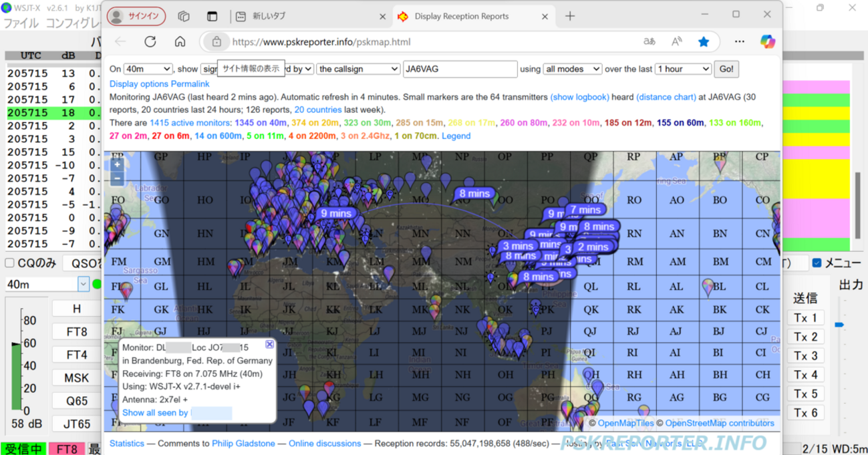Open the band dropdown showing 40m on page
This screenshot has height=455, width=868.
pos(148,69)
